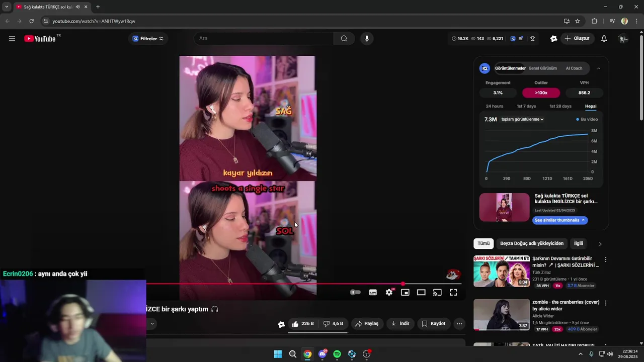Expand the toplam görüntülenme dropdown
The image size is (644, 362).
click(x=522, y=119)
